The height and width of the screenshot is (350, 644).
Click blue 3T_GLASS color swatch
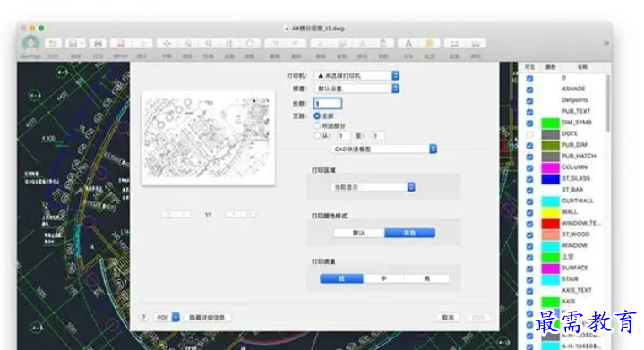click(x=550, y=178)
